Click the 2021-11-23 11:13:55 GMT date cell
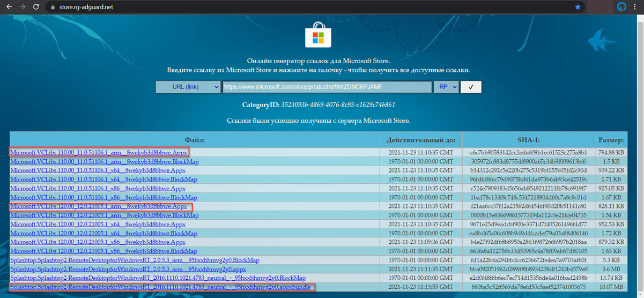Screen dimensions: 644x298 (421, 288)
